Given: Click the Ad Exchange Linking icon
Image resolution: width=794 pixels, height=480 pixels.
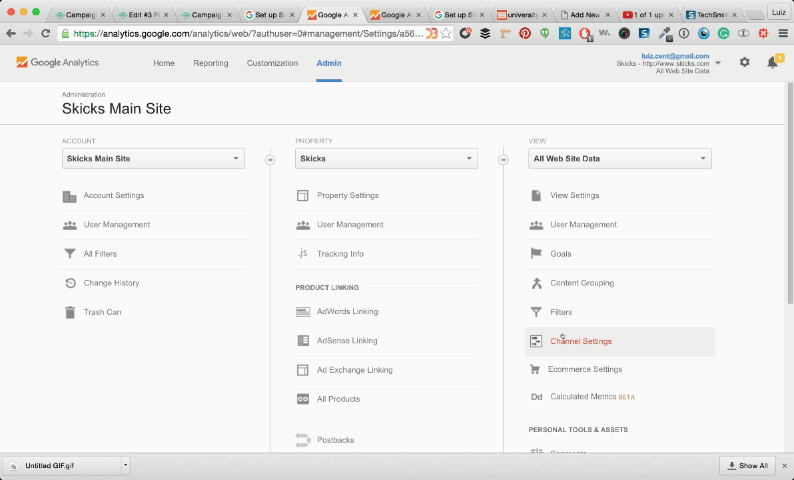Looking at the screenshot, I should 302,370.
